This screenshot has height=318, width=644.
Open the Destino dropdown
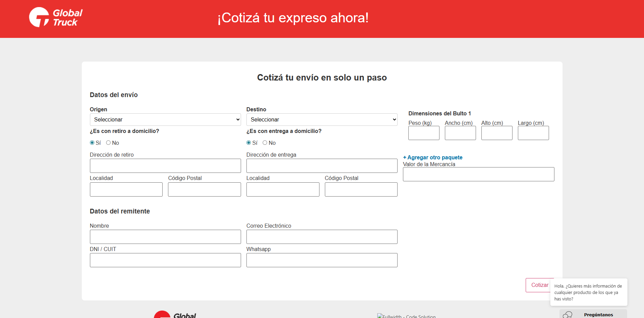click(x=322, y=119)
